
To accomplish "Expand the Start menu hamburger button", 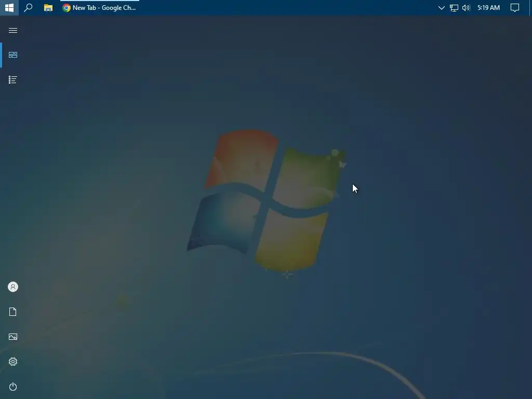I will (x=13, y=30).
